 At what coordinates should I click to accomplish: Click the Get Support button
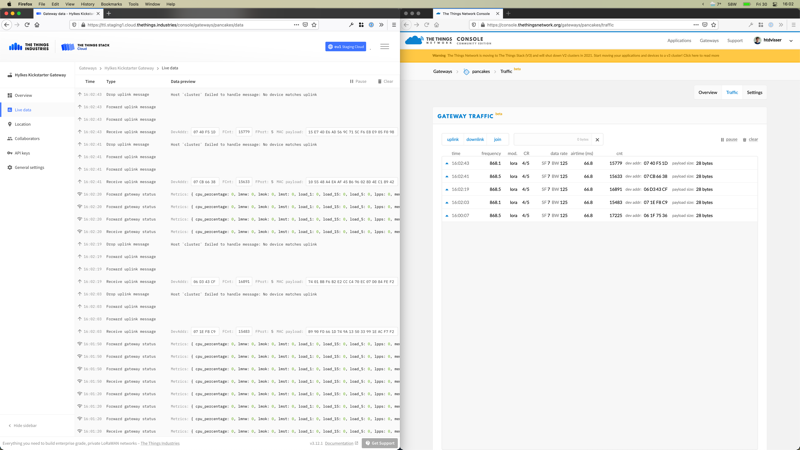tap(380, 443)
